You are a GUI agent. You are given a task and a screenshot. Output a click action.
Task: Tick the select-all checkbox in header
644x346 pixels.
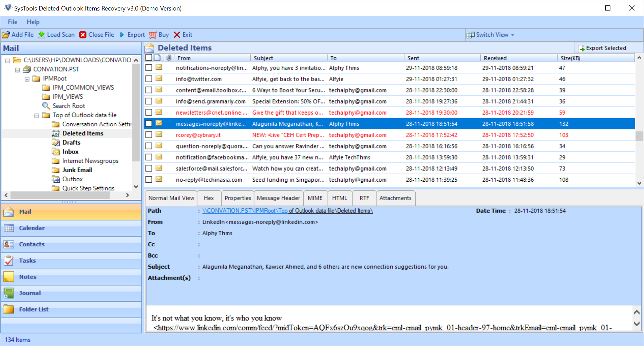click(x=149, y=58)
